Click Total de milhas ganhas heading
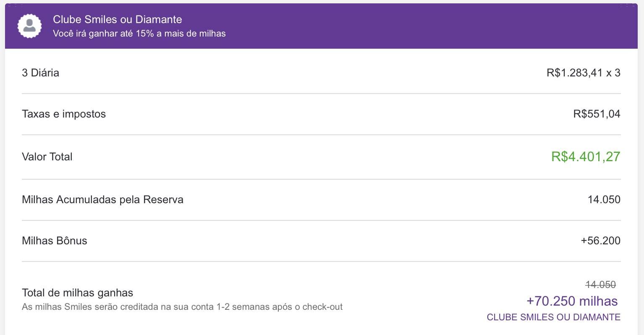Viewport: 644px width, 335px height. 77,293
